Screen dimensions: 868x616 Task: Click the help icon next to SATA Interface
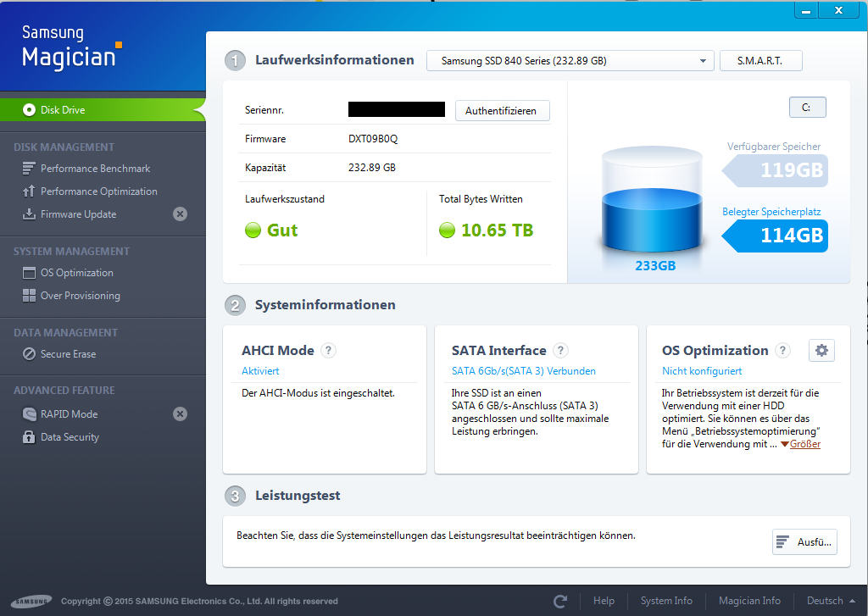point(560,350)
